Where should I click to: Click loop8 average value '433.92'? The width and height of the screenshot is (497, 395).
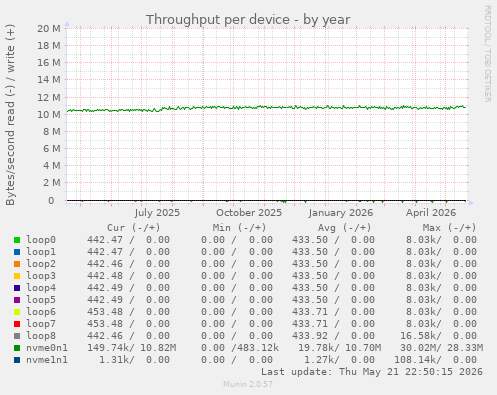[x=310, y=336]
